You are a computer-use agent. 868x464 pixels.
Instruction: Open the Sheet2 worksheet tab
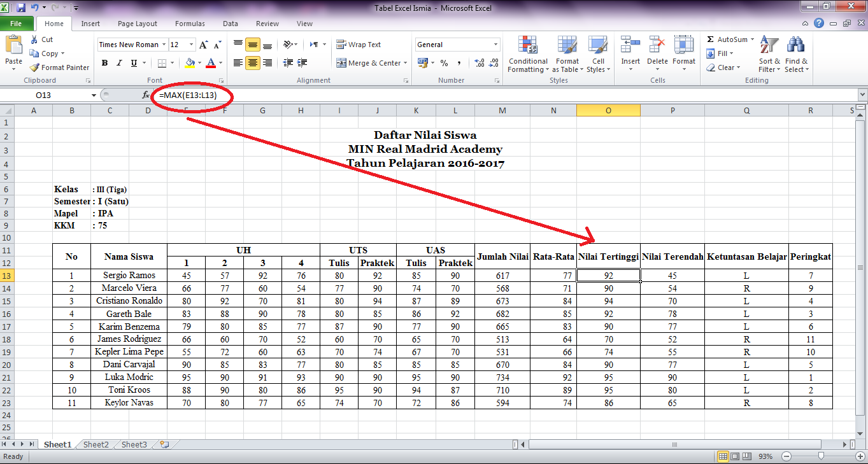click(x=96, y=445)
